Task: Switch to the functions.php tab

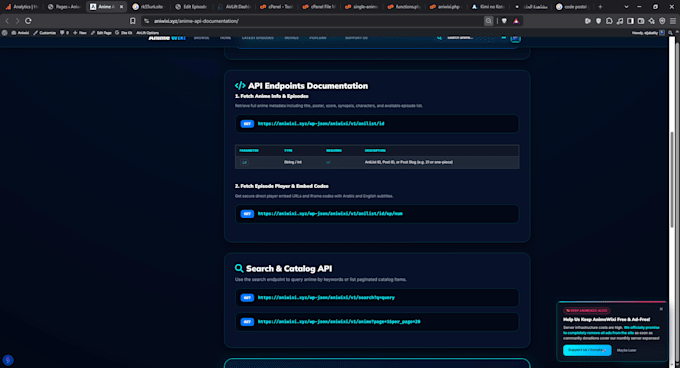Action: click(404, 7)
